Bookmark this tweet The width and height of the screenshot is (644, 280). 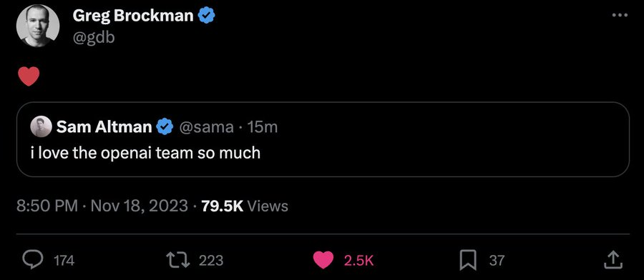click(x=468, y=260)
